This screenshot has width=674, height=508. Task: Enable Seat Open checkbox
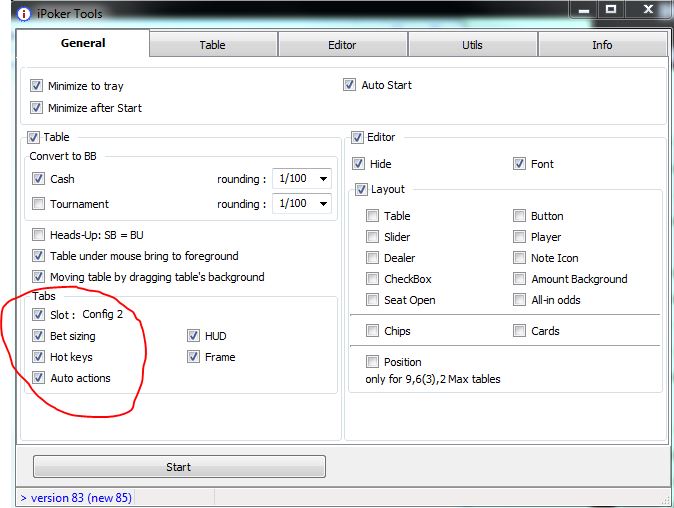(372, 300)
